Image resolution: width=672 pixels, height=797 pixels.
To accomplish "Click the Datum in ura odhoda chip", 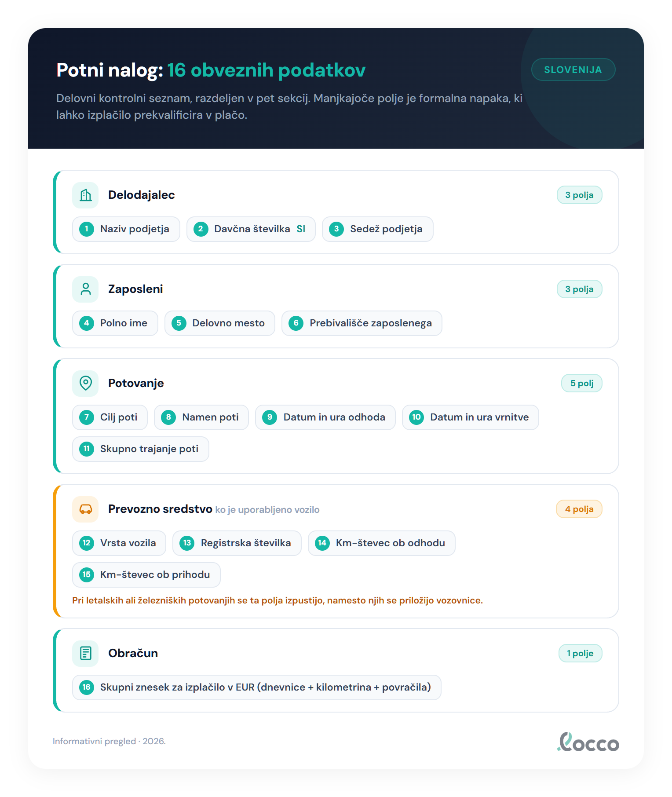I will pos(325,417).
